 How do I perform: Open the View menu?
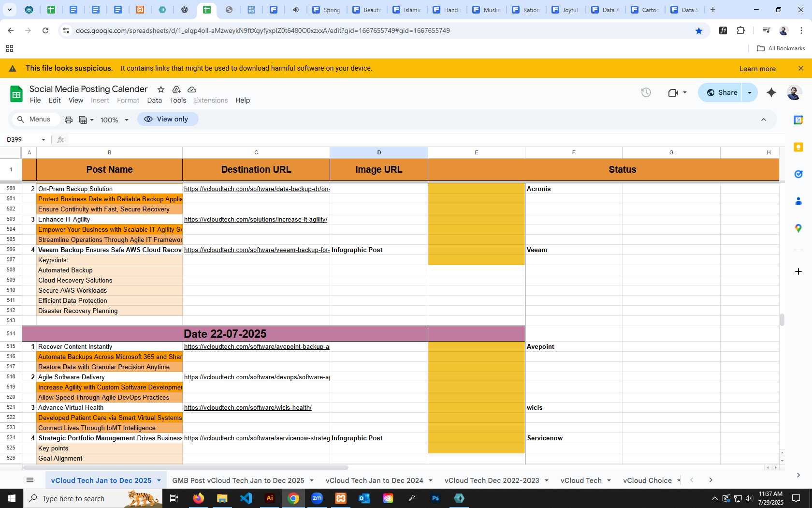pyautogui.click(x=76, y=100)
